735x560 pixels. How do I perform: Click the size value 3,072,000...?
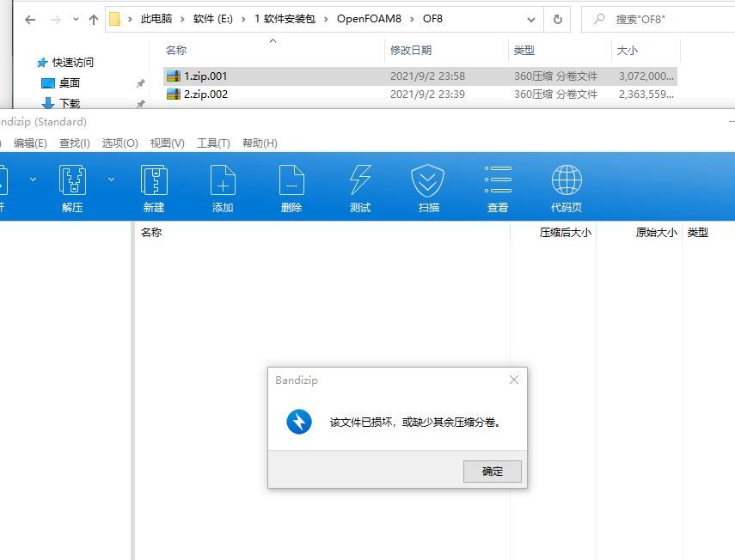pos(646,76)
